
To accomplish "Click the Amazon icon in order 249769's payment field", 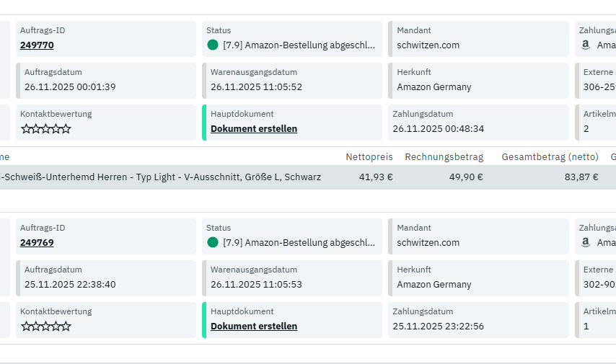I will pyautogui.click(x=586, y=242).
